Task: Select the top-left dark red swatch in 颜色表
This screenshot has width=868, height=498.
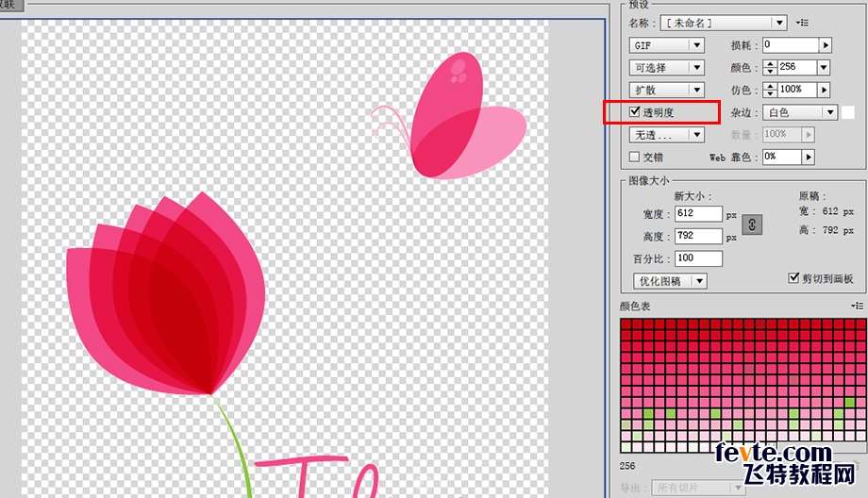Action: [x=626, y=324]
